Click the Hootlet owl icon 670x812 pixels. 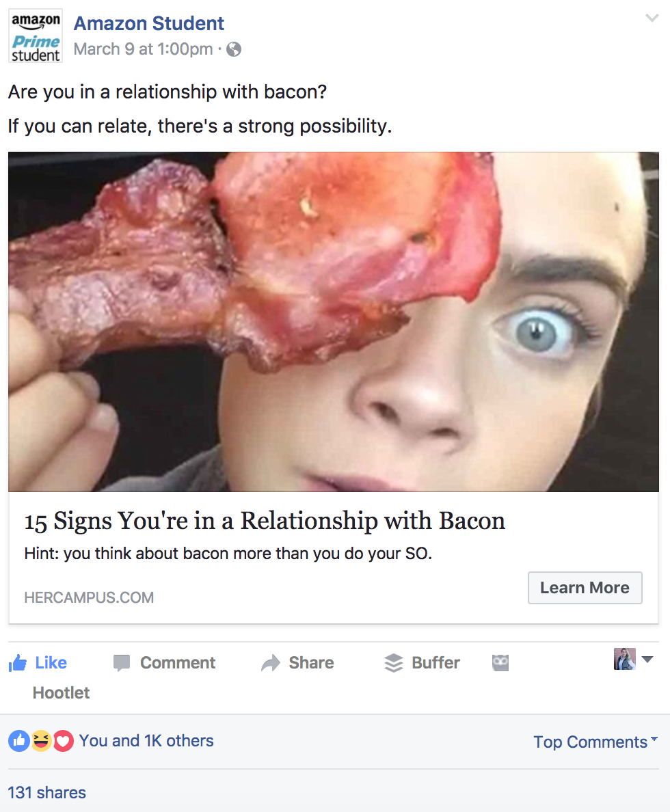(500, 663)
